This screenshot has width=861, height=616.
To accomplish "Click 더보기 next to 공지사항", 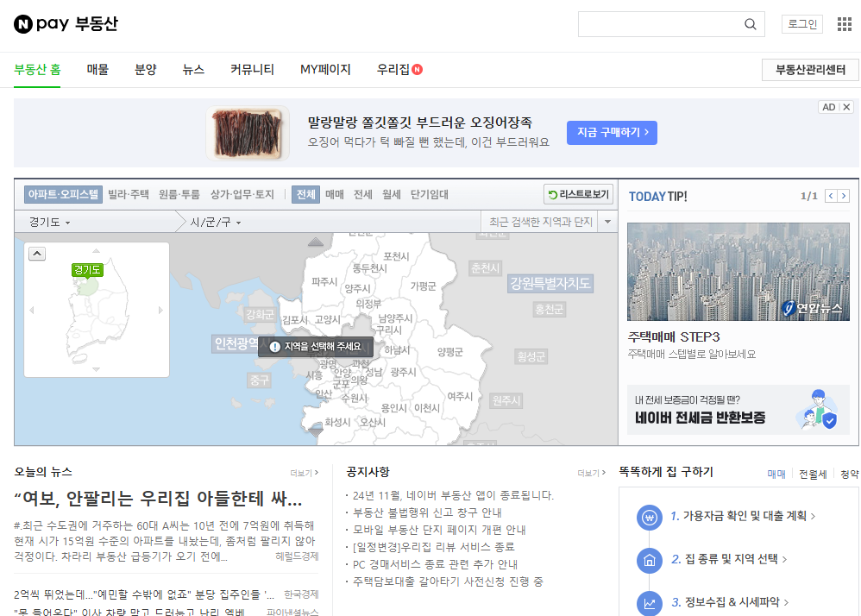I will click(x=591, y=473).
